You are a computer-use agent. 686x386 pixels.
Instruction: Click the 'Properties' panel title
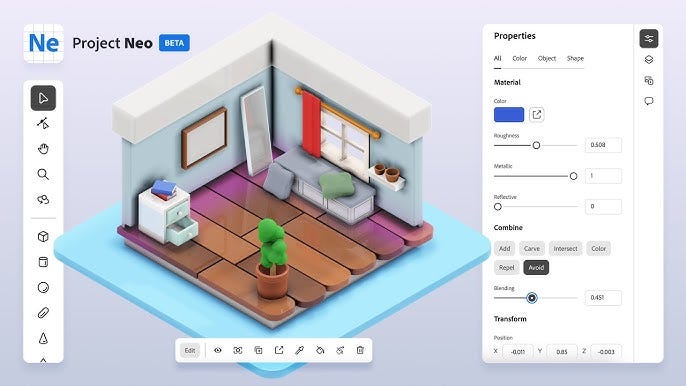(x=514, y=36)
